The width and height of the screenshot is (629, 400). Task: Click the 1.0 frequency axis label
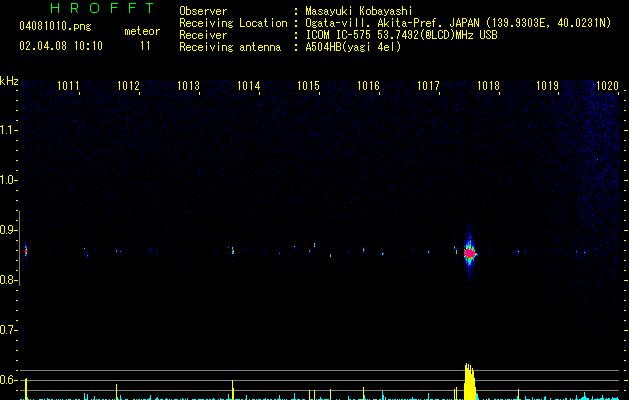[8, 180]
